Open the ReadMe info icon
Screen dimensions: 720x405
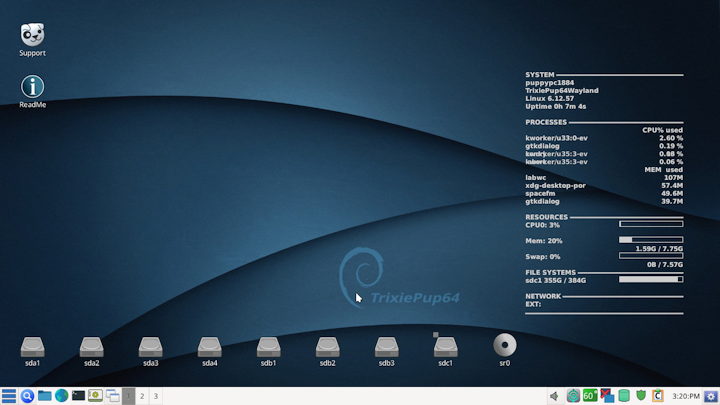coord(32,87)
